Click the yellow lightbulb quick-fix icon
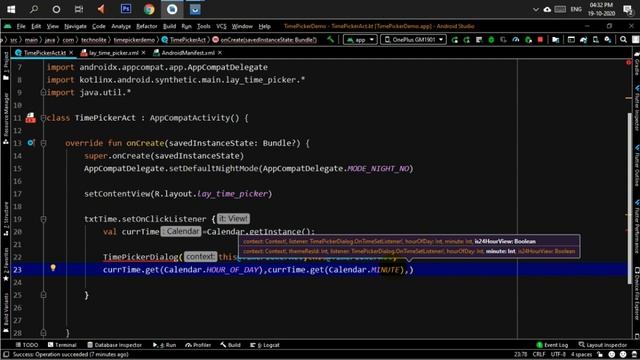640x360 pixels. 53,268
